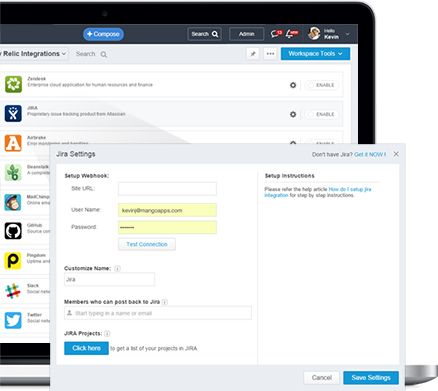Click the Cancel button

coord(322,378)
